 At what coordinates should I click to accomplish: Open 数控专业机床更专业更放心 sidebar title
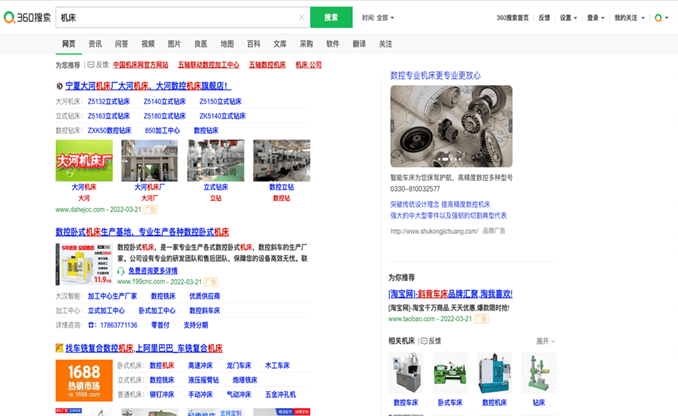[x=435, y=76]
